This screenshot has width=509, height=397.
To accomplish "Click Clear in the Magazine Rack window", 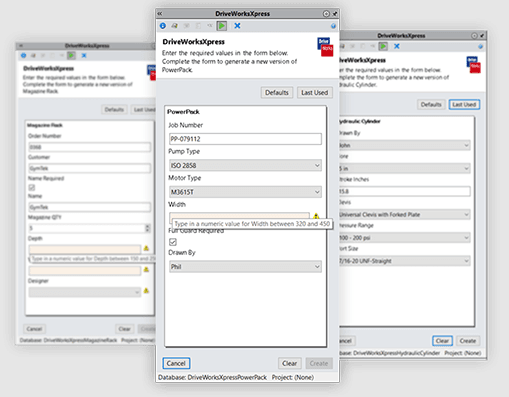I will (124, 329).
